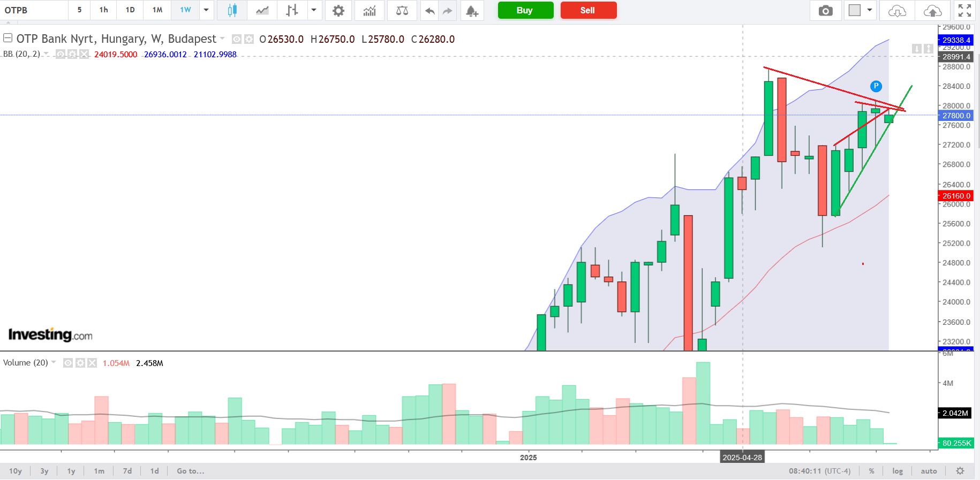Image resolution: width=980 pixels, height=480 pixels.
Task: Select the 1D timeframe tab
Action: pyautogui.click(x=130, y=10)
